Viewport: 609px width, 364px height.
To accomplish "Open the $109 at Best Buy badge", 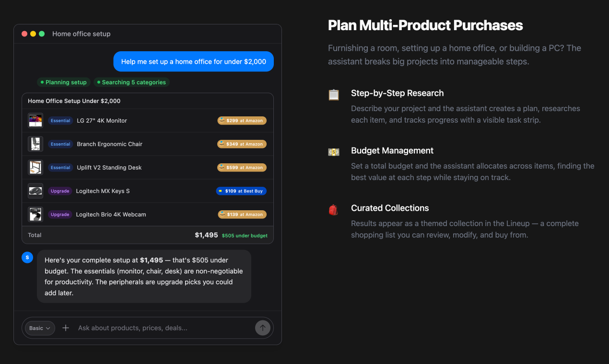I will [241, 191].
